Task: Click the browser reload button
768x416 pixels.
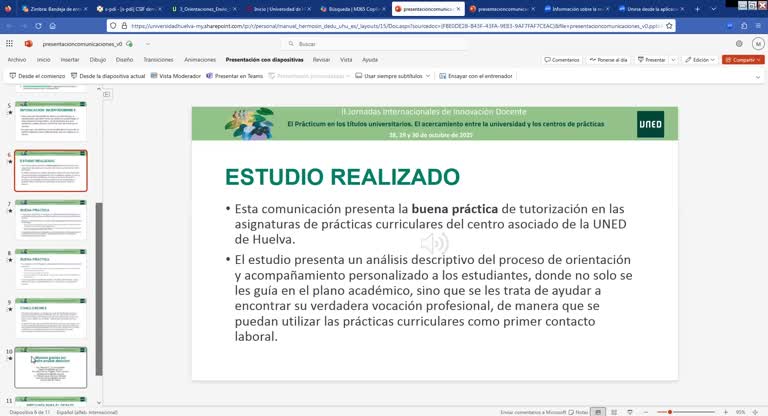Action: pyautogui.click(x=38, y=25)
